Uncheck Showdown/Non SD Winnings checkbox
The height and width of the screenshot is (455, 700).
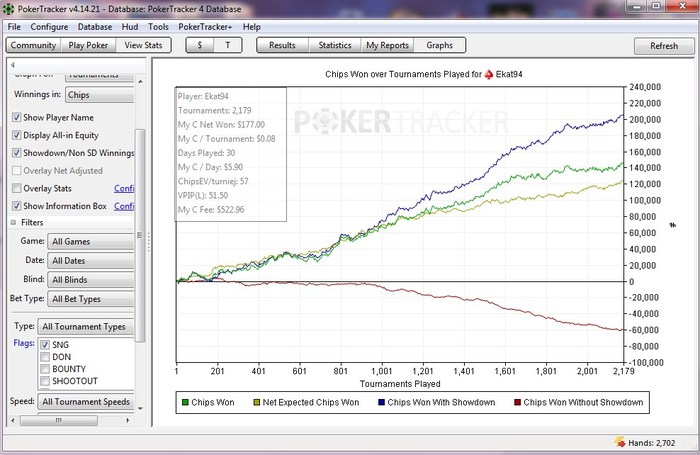click(x=17, y=153)
